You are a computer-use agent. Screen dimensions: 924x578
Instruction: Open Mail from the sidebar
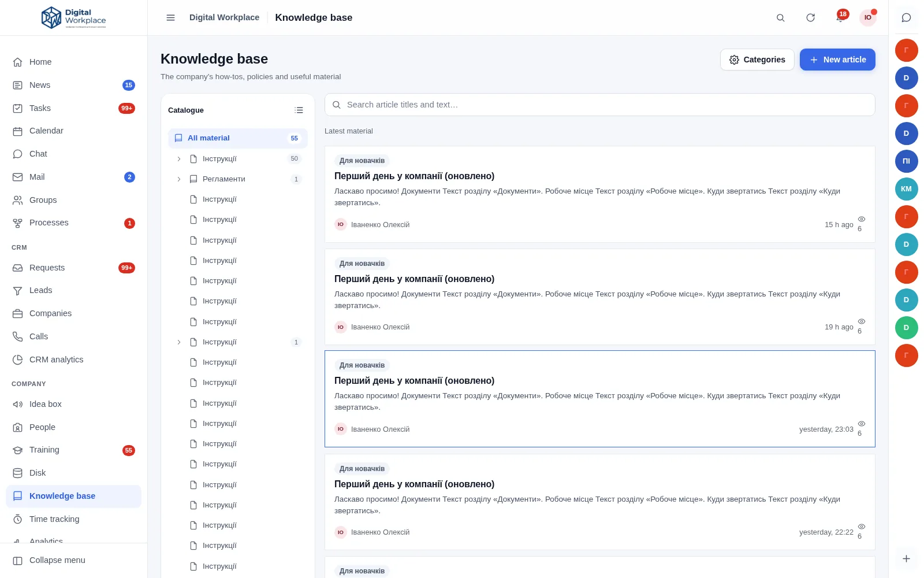[x=74, y=177]
